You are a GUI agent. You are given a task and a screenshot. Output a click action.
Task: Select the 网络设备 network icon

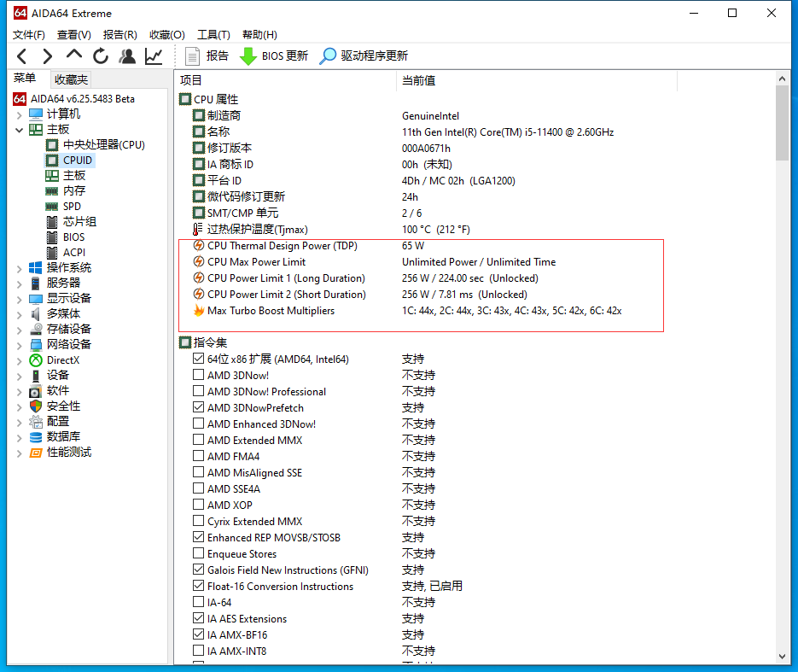(x=36, y=345)
